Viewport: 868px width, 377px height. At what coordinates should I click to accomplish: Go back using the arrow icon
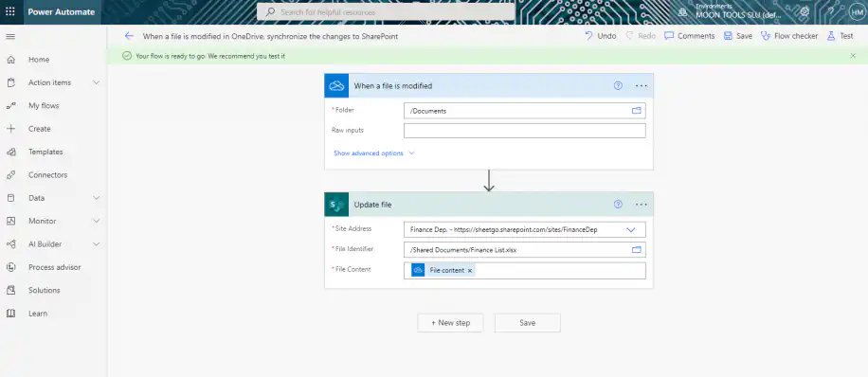tap(129, 35)
